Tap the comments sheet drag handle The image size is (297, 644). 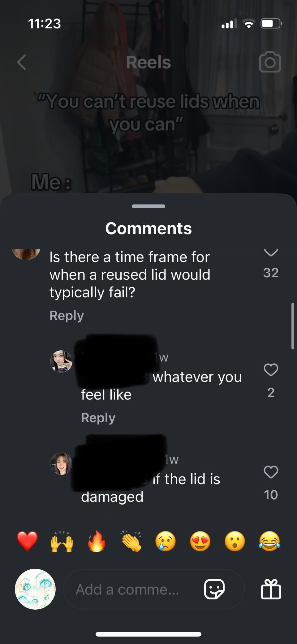tap(148, 206)
